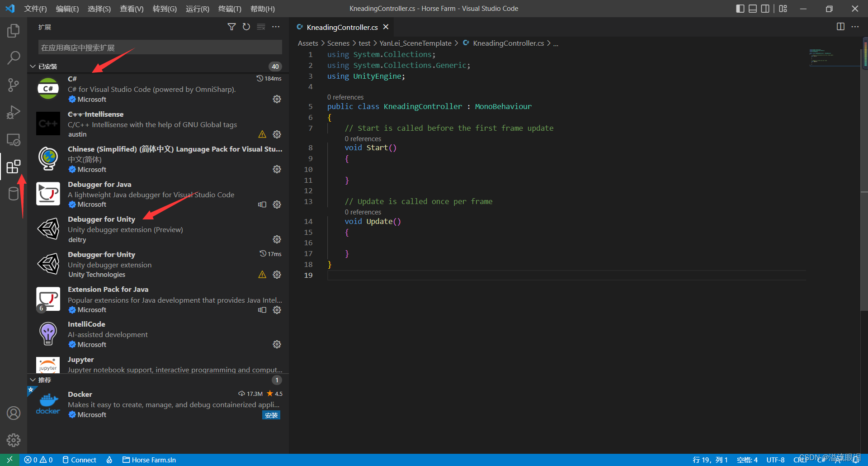Viewport: 868px width, 466px height.
Task: Close the KneadingController.cs tab
Action: [x=386, y=27]
